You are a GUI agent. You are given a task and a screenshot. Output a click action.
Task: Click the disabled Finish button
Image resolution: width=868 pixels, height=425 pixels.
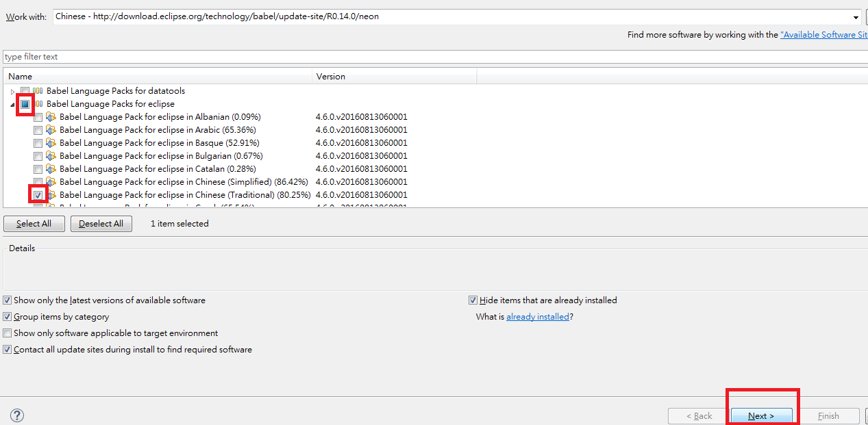[828, 416]
